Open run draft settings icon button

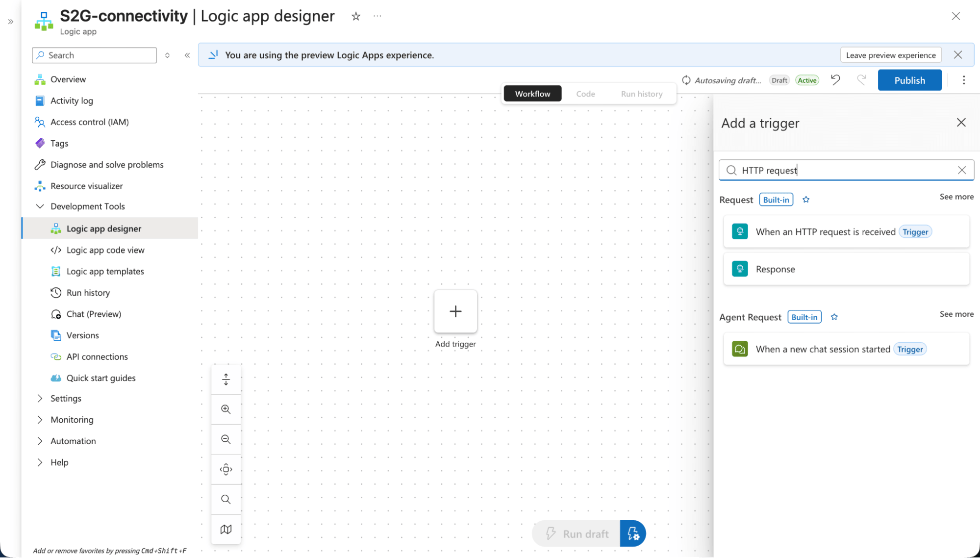pyautogui.click(x=633, y=533)
